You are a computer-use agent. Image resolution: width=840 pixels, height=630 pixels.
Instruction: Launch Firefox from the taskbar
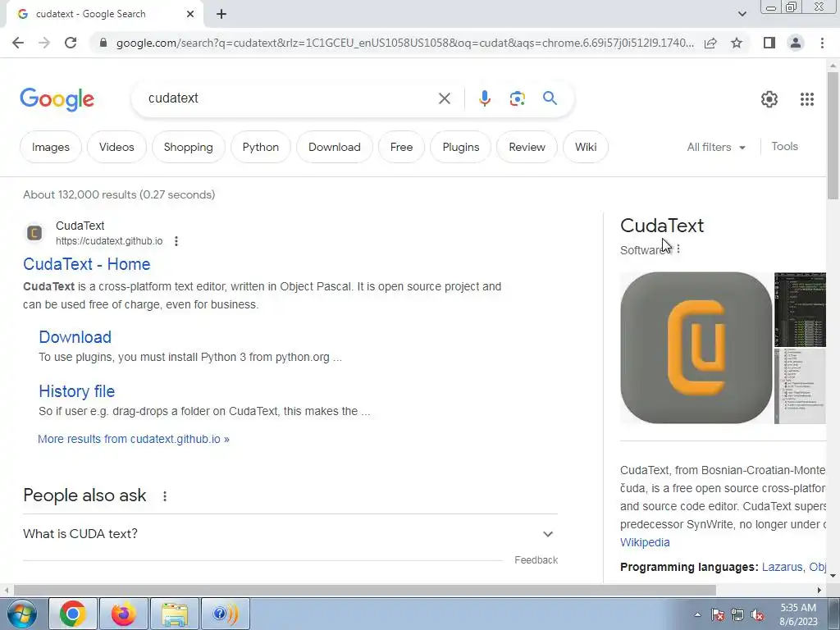click(123, 614)
